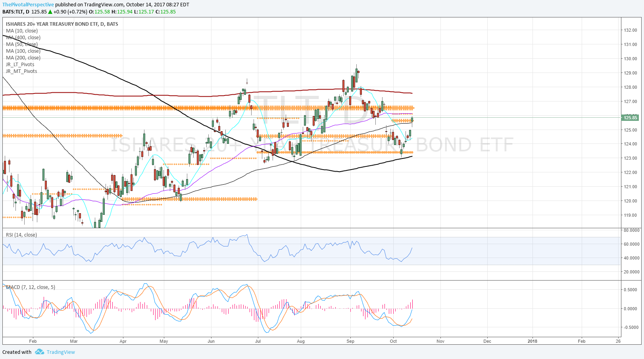Click the O:125.58 open value
Screen dimensions: 644x359
coord(99,11)
